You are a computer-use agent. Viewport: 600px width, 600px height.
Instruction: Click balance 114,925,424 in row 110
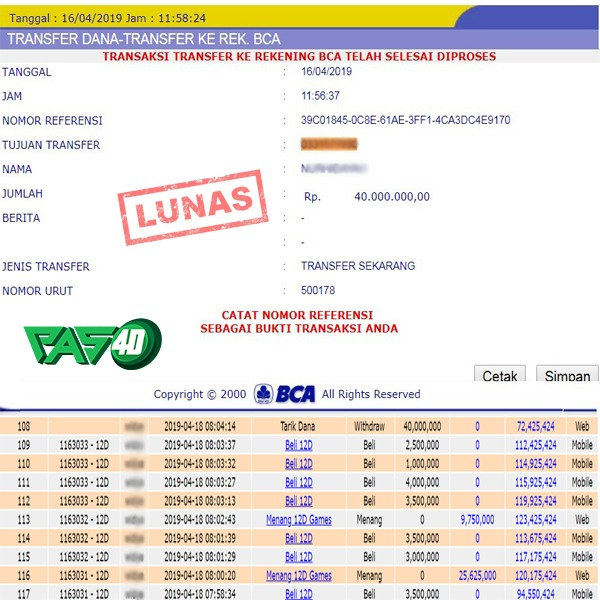click(x=535, y=464)
